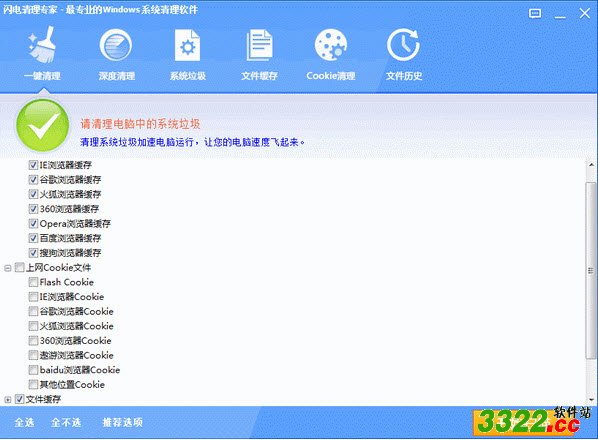Collapse the 上网Cookie文件 tree node
The height and width of the screenshot is (440, 598).
pyautogui.click(x=8, y=268)
